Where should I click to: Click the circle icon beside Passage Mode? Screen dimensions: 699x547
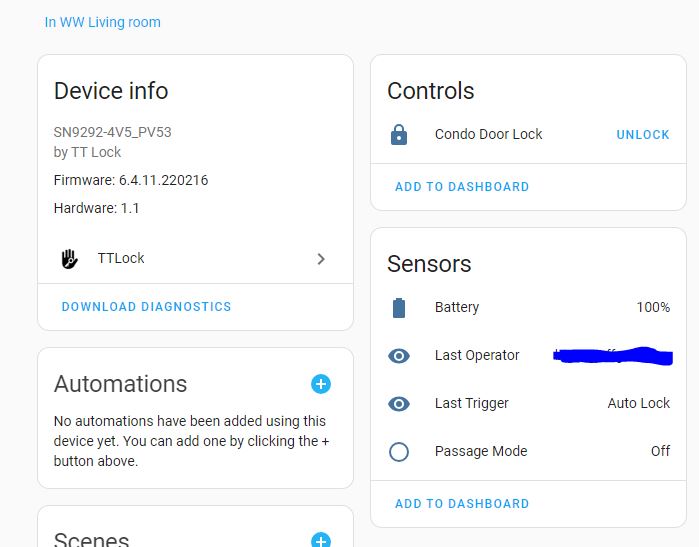(x=399, y=452)
